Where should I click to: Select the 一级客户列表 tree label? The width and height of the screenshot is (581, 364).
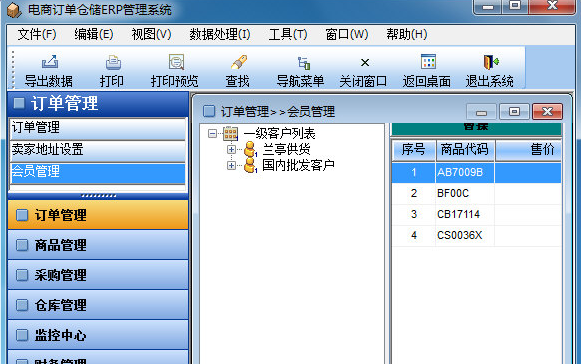pos(279,133)
